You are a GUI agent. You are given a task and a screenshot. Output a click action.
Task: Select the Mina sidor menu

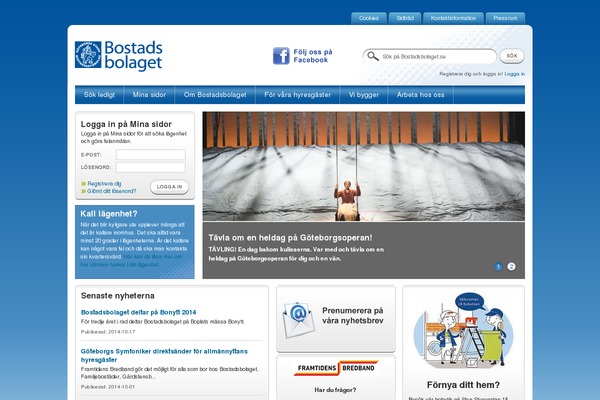(x=149, y=95)
